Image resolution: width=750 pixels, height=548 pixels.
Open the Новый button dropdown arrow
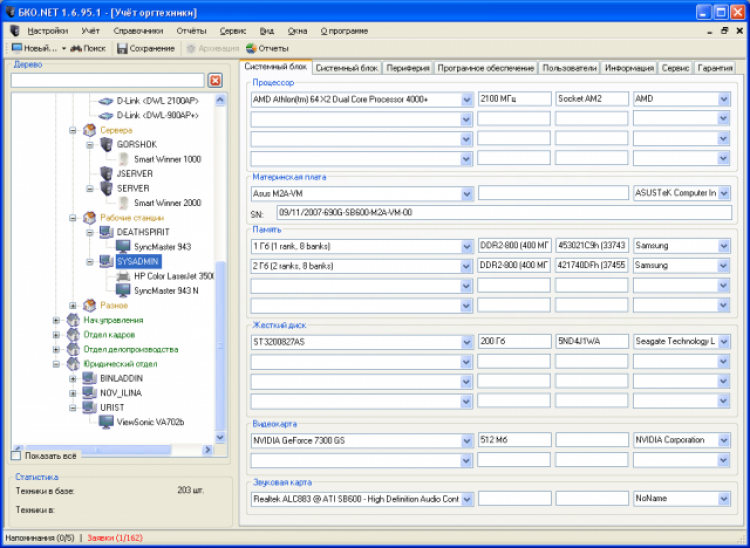63,48
